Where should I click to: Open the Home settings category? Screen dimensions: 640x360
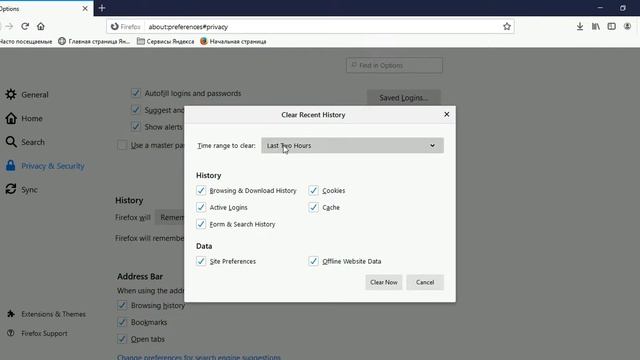click(24, 118)
